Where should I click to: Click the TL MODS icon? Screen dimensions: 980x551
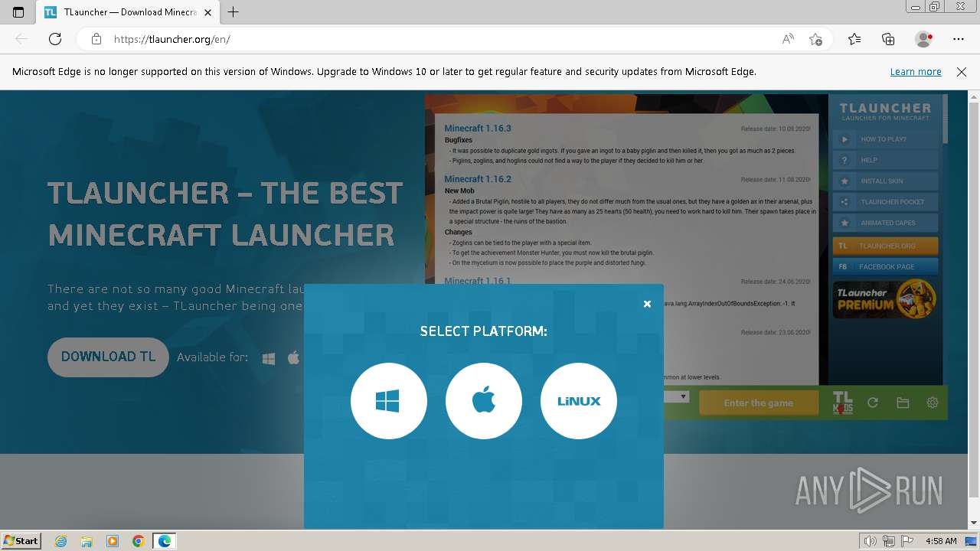click(x=842, y=403)
